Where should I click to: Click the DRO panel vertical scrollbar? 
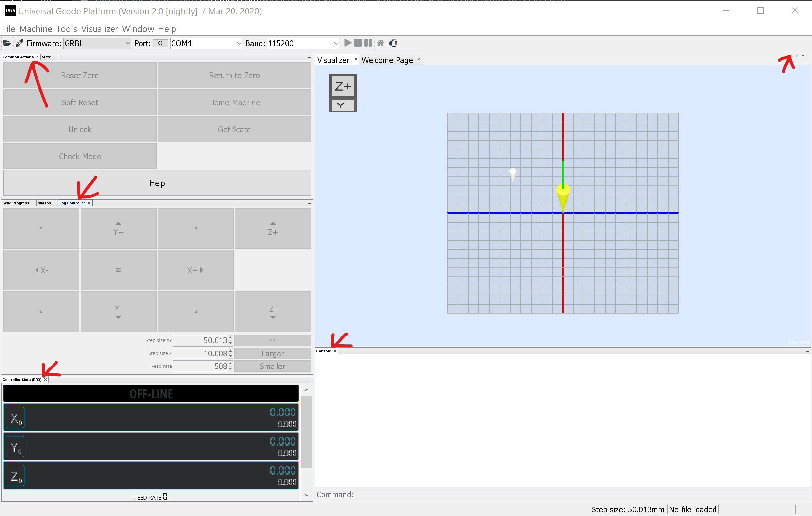(x=307, y=432)
